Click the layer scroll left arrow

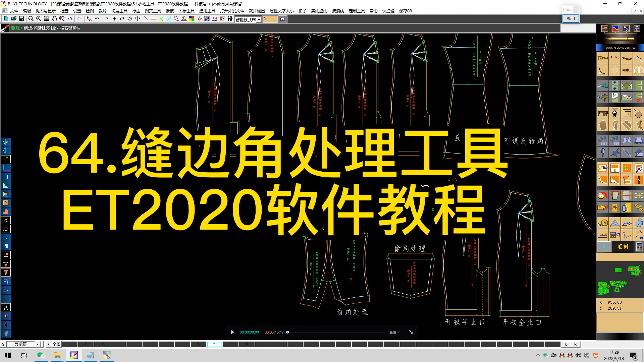pyautogui.click(x=38, y=344)
